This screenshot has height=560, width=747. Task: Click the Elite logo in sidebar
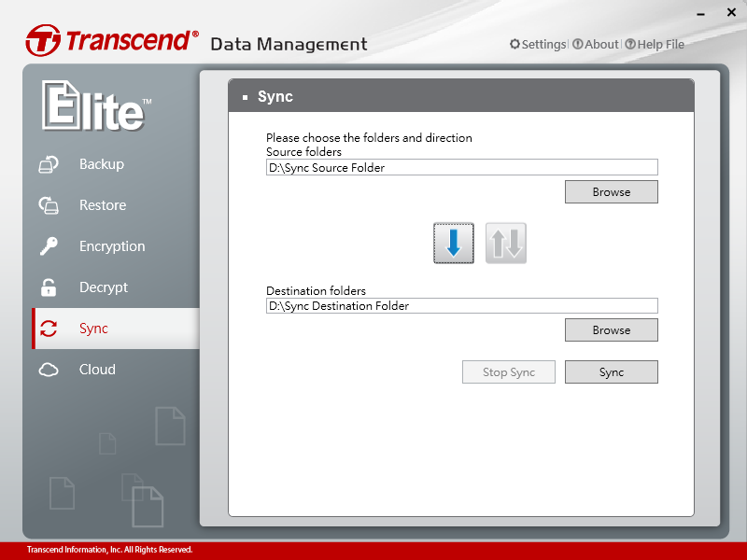94,106
